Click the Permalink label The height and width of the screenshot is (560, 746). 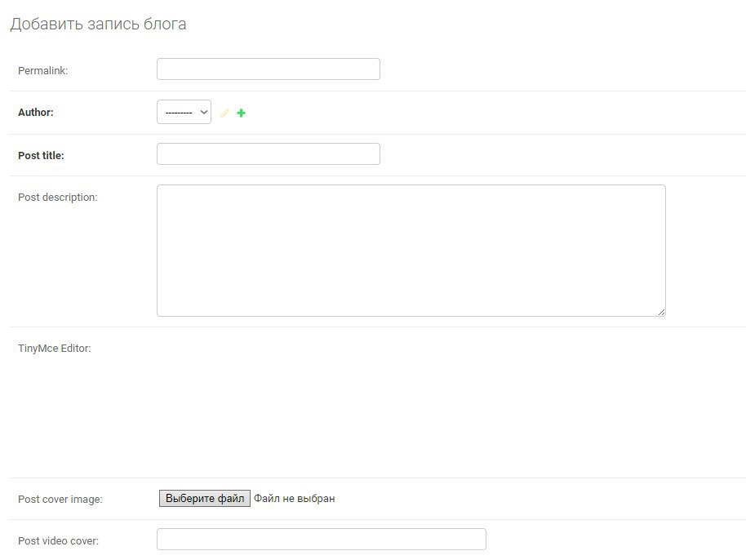[x=42, y=70]
